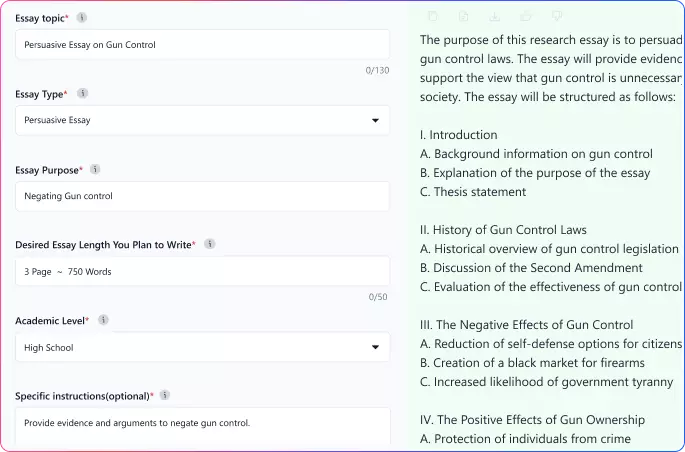
Task: Click info icon beside Essay Type
Action: (x=83, y=93)
